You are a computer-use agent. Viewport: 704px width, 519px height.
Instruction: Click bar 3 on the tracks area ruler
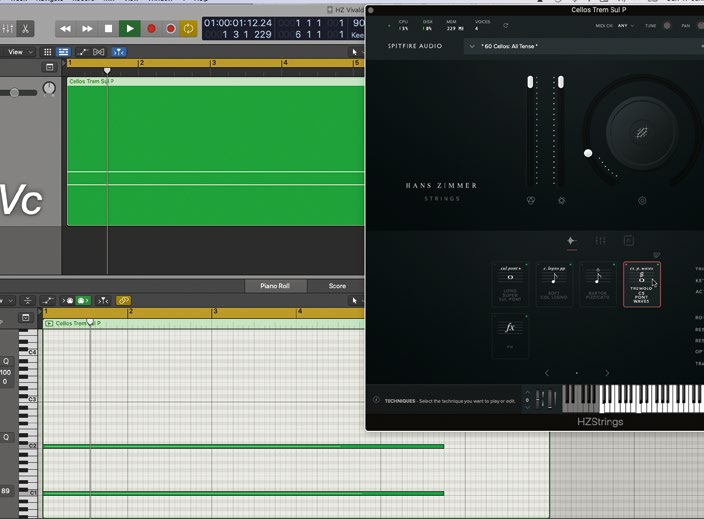213,63
